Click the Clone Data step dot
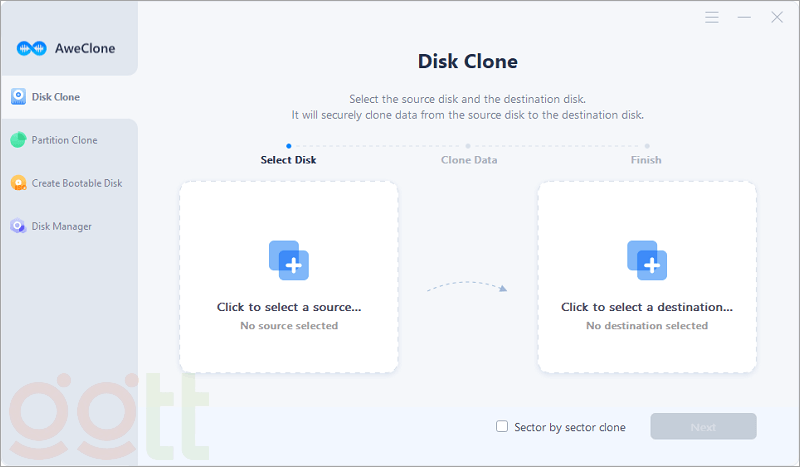The width and height of the screenshot is (800, 467). click(468, 146)
